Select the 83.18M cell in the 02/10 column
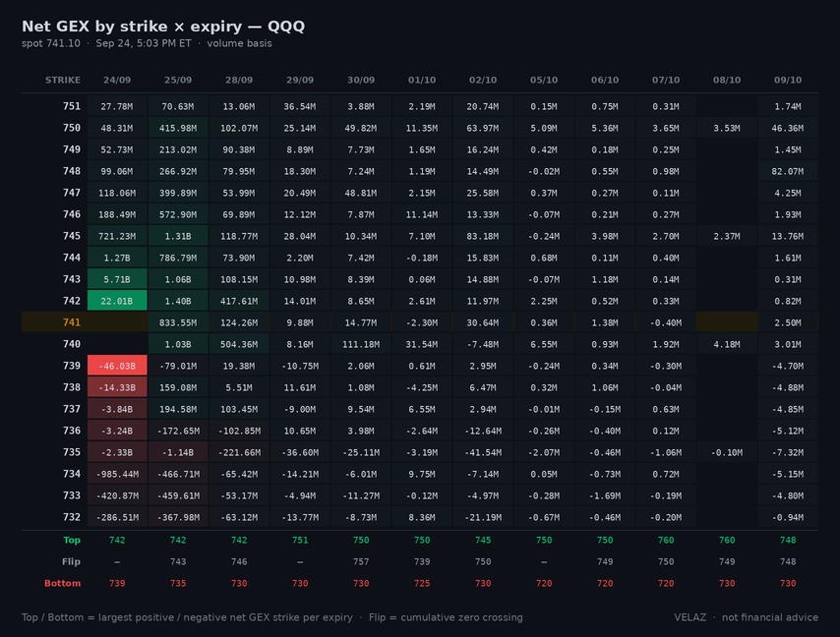 483,236
